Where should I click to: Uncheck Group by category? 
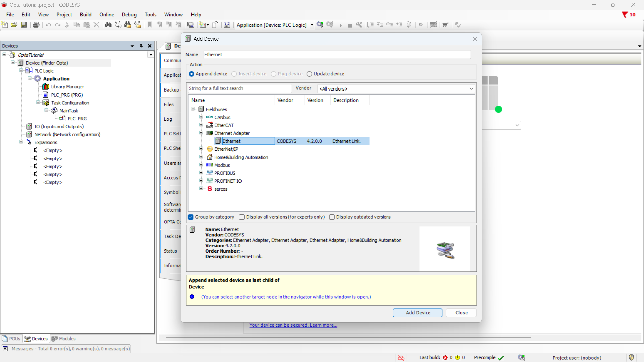pyautogui.click(x=191, y=217)
